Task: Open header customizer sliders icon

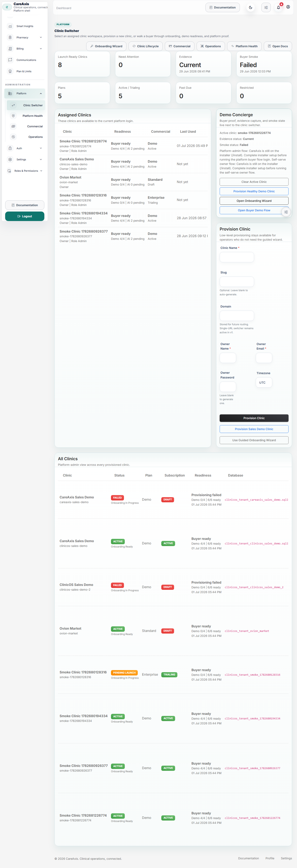Action: (x=266, y=7)
